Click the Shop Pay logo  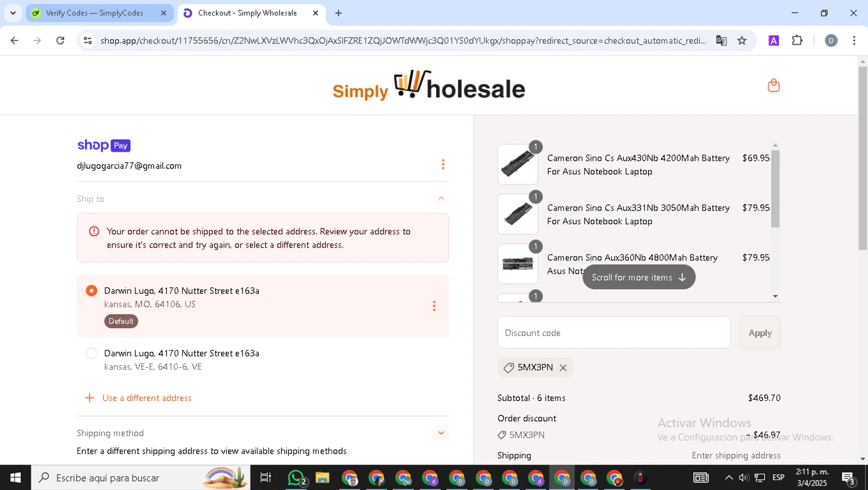(104, 145)
